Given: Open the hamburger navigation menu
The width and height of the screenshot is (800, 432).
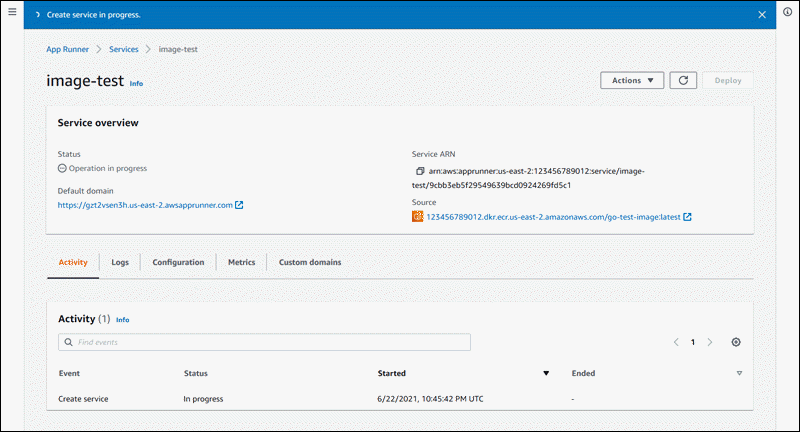Looking at the screenshot, I should (x=12, y=15).
